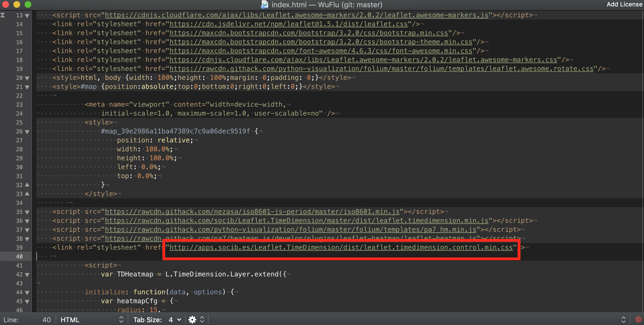Toggle fold end marker at line 33
644x325 pixels.
[x=27, y=193]
